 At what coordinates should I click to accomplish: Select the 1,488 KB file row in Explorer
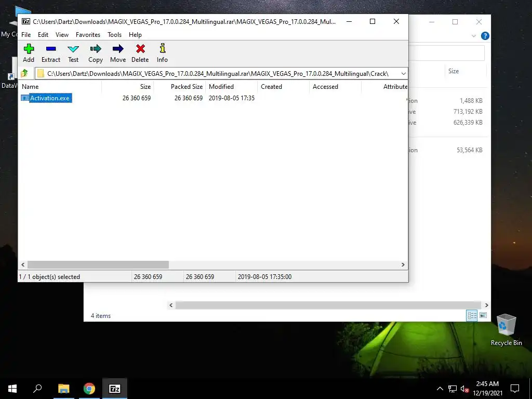(x=448, y=101)
